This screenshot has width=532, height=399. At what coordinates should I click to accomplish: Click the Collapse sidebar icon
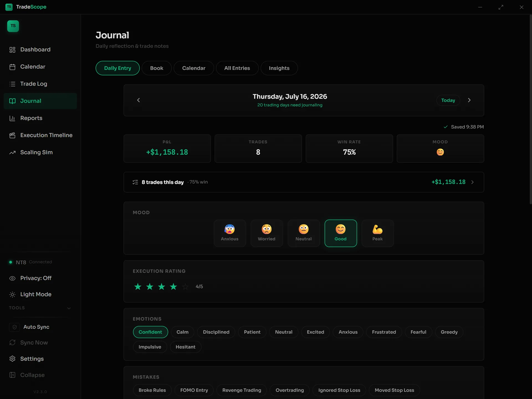tap(12, 375)
